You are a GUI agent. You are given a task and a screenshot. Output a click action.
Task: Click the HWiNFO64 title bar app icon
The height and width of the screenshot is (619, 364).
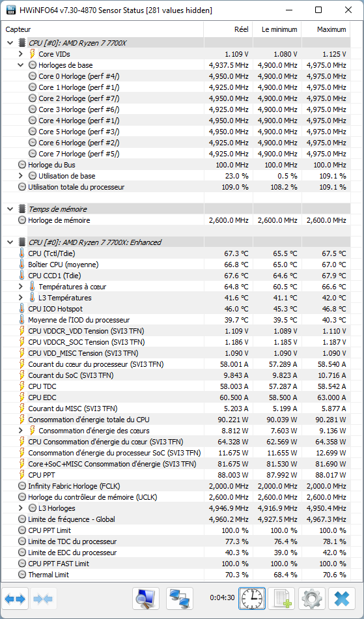coord(12,10)
